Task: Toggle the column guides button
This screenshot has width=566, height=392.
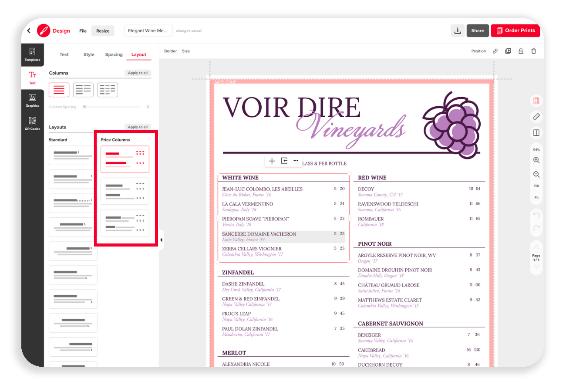Action: click(x=536, y=132)
